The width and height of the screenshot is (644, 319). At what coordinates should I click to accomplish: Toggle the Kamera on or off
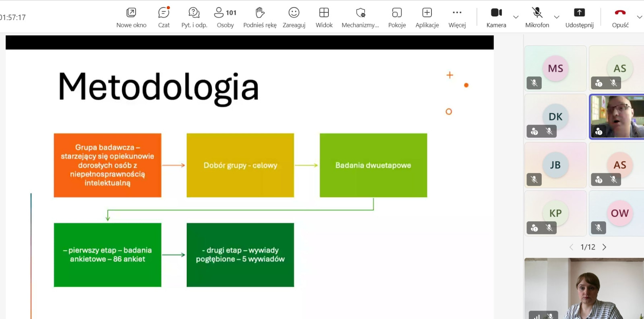496,17
